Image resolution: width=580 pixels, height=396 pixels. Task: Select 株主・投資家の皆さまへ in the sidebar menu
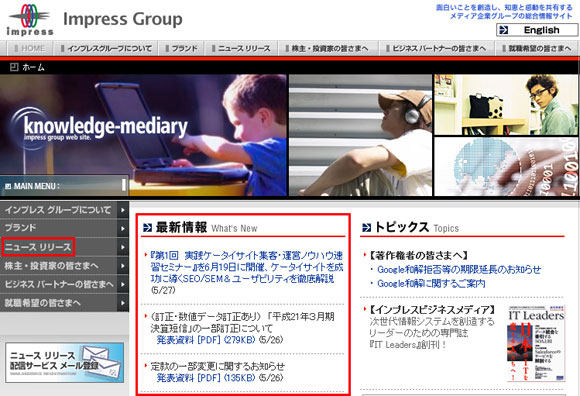point(58,266)
